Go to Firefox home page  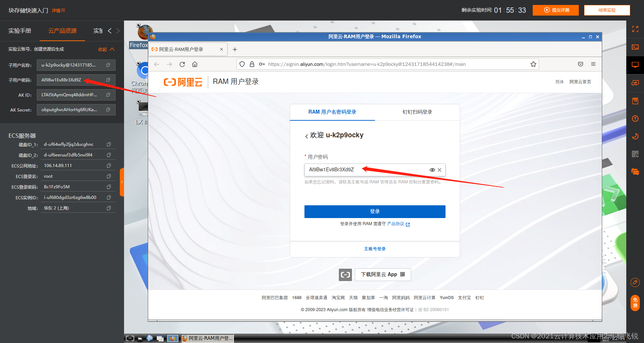[x=195, y=64]
